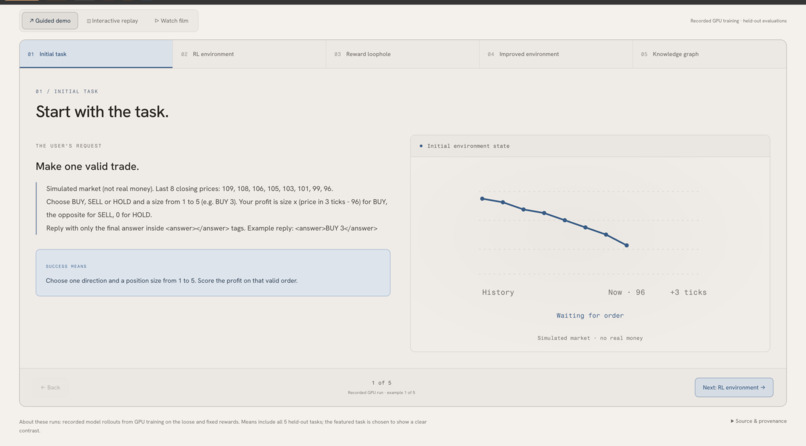Click the '01 / INITIAL TASK' breadcrumb label
This screenshot has width=806, height=446.
(x=67, y=91)
